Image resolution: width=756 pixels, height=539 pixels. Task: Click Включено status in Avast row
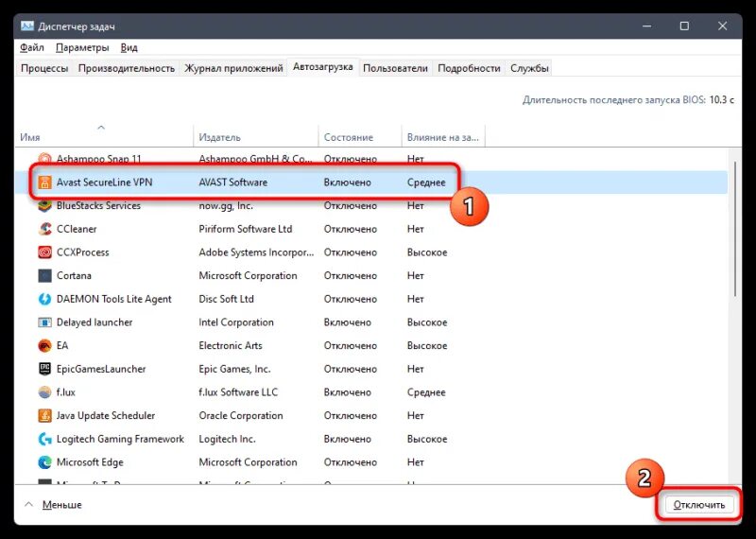point(348,183)
